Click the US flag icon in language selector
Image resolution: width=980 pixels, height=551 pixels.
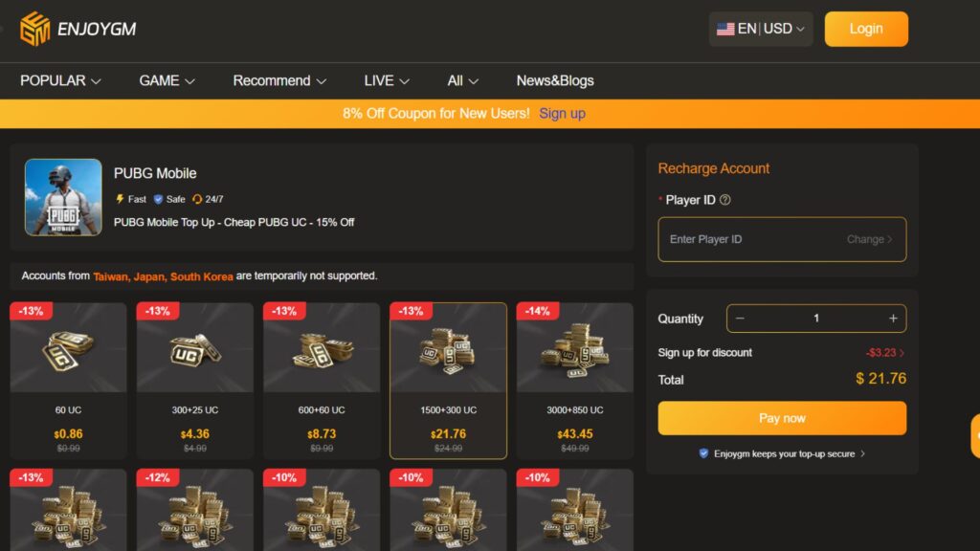725,28
